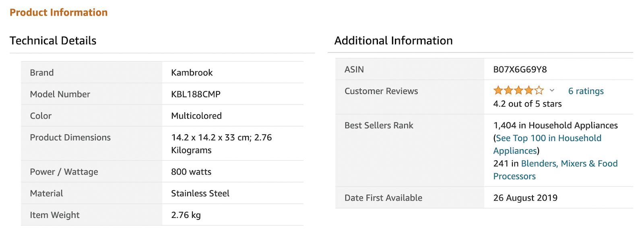This screenshot has width=644, height=246.
Task: Click the Product Information heading
Action: [x=59, y=12]
